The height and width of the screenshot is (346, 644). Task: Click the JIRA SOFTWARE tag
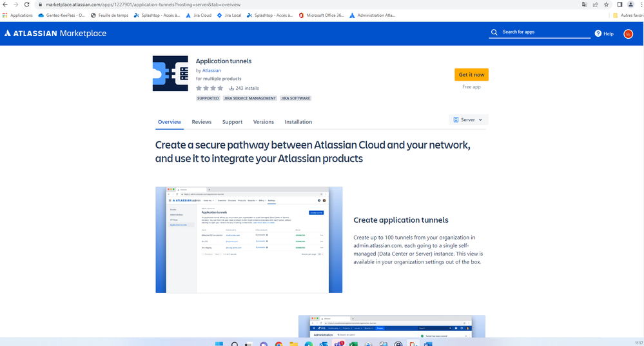point(296,98)
